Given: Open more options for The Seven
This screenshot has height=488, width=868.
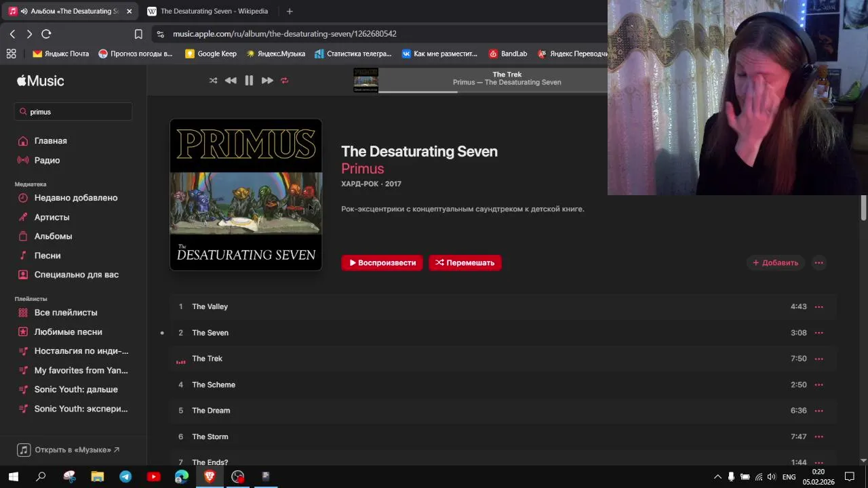Looking at the screenshot, I should 818,333.
